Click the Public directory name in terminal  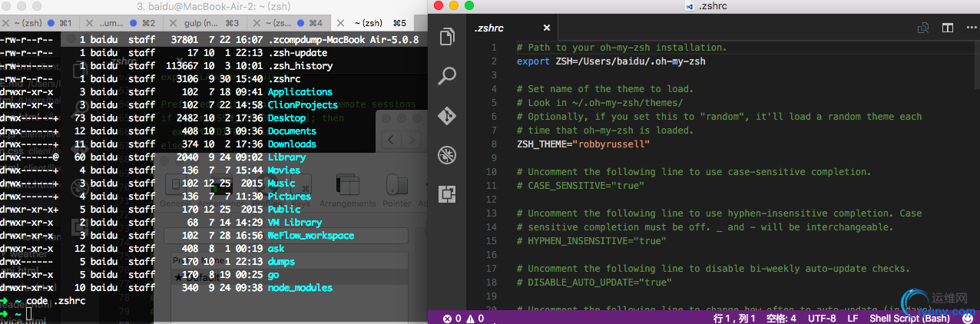pos(284,210)
